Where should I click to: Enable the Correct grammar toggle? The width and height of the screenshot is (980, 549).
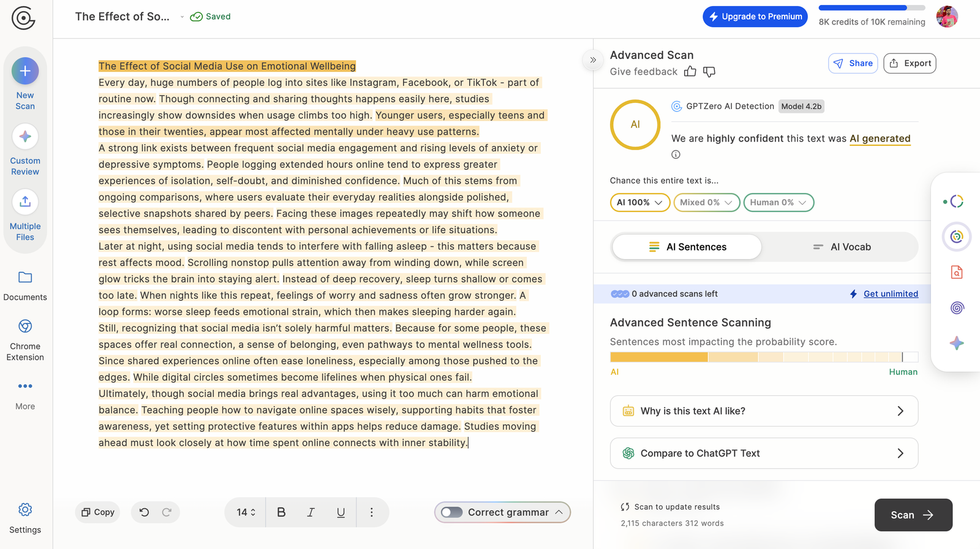(x=452, y=512)
